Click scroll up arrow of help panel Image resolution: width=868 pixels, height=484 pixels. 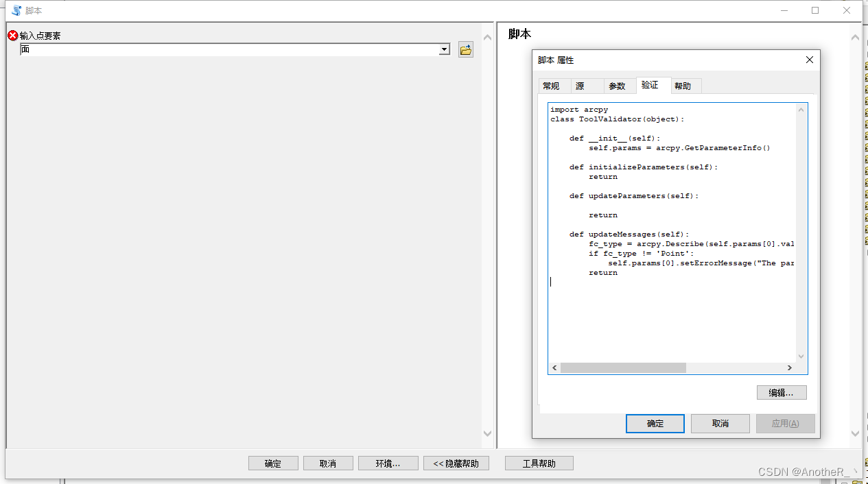click(x=856, y=37)
